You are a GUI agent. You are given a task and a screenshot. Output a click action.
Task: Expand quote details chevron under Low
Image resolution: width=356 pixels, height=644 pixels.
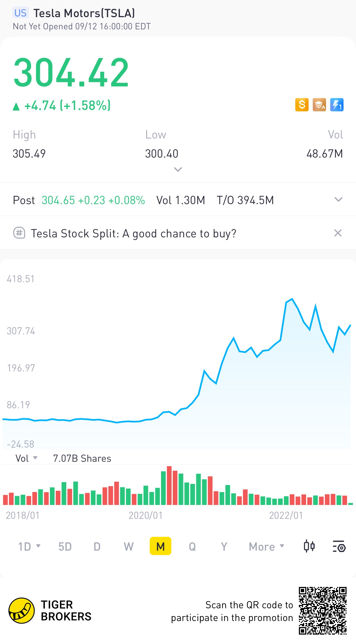coord(178,169)
